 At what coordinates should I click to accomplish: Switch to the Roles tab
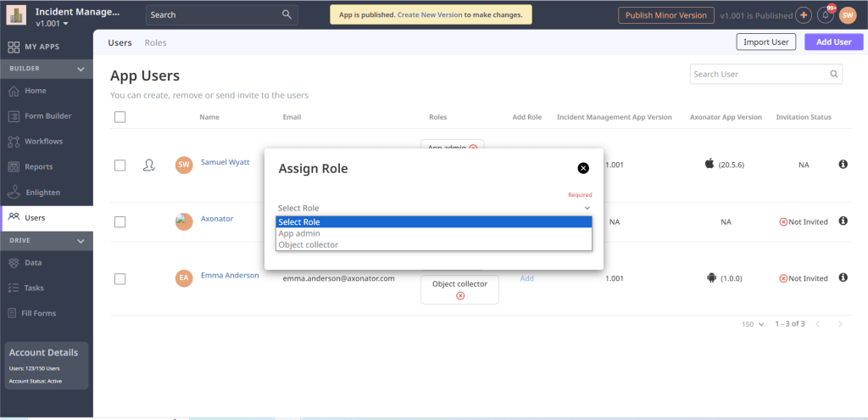[x=155, y=42]
